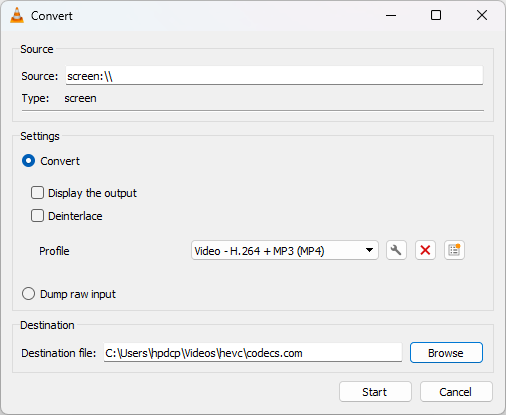
Task: Edit selected profile with the wrench icon
Action: coord(396,250)
